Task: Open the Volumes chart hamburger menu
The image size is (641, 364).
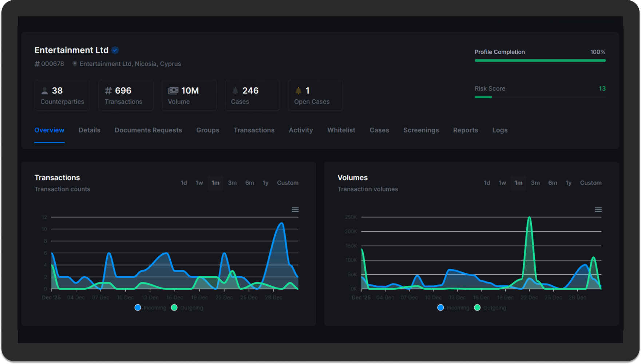Action: pyautogui.click(x=598, y=210)
